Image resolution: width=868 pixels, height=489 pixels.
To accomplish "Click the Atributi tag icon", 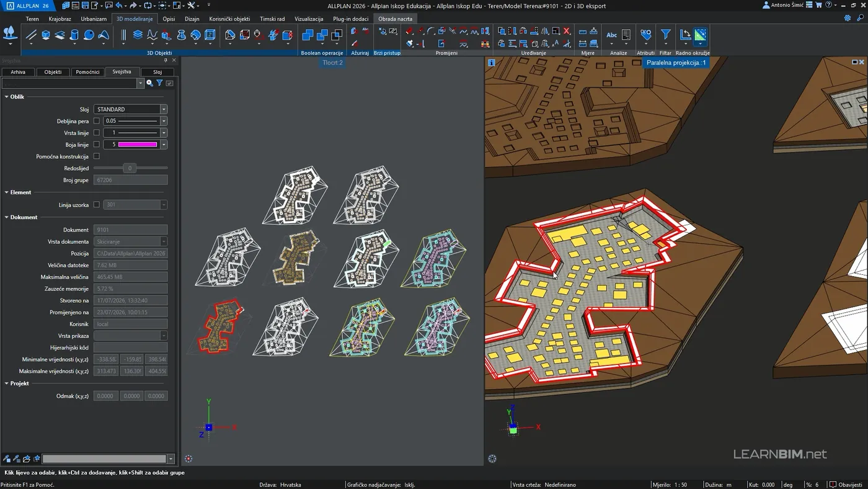I will 646,35.
